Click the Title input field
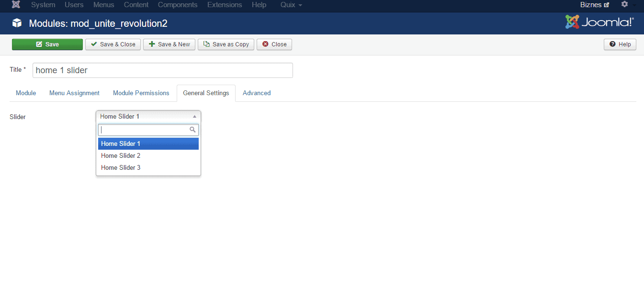The image size is (644, 297). point(163,70)
